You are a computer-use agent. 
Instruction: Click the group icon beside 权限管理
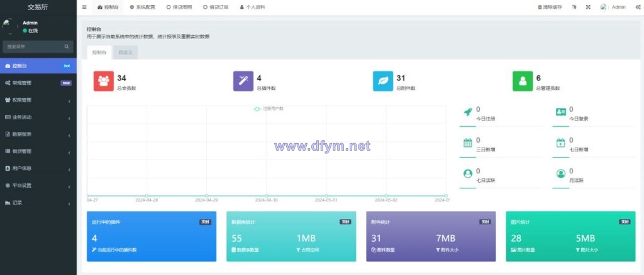8,100
